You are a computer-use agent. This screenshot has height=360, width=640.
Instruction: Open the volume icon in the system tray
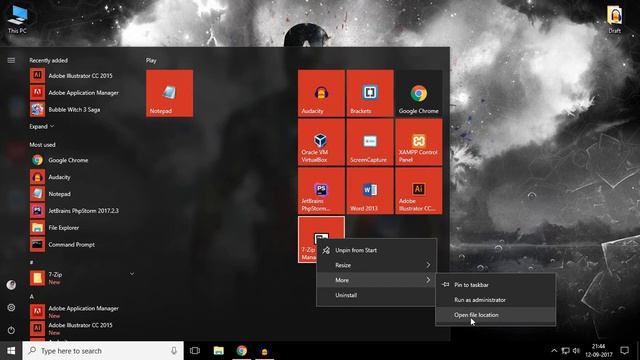tap(576, 351)
